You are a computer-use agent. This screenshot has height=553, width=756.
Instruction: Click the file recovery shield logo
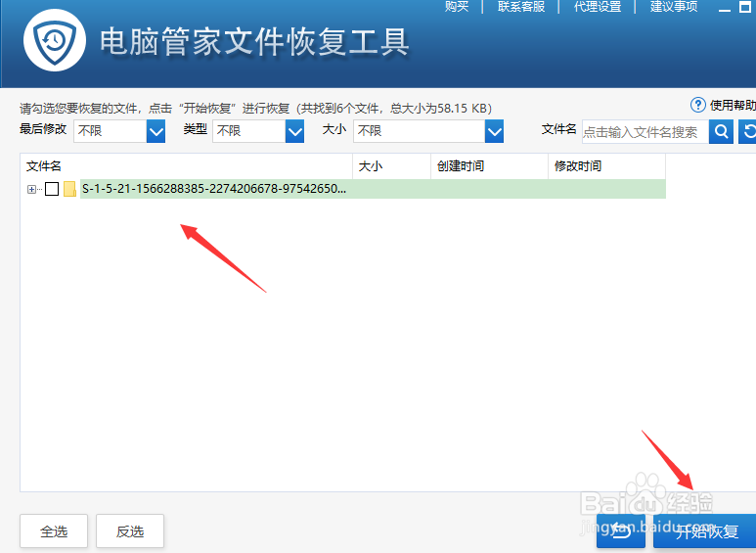pos(55,40)
